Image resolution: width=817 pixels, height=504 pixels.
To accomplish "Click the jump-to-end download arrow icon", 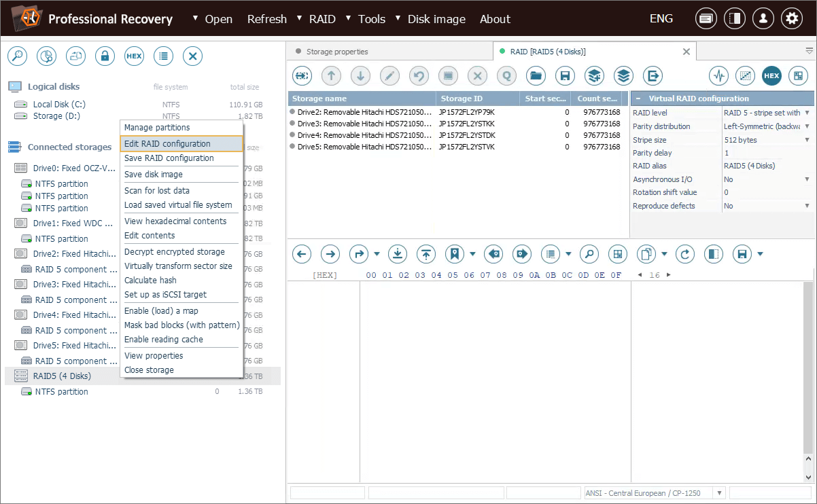I will [398, 254].
